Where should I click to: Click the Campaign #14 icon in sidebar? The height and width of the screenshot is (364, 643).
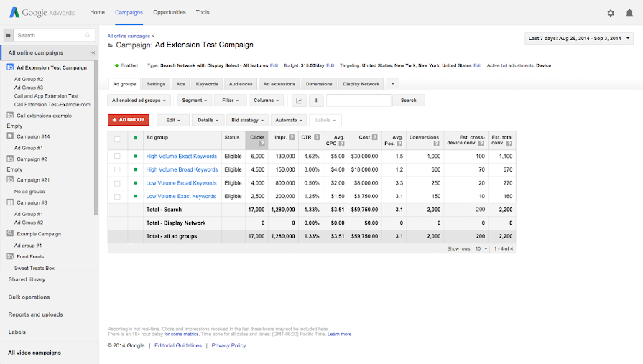coord(10,136)
